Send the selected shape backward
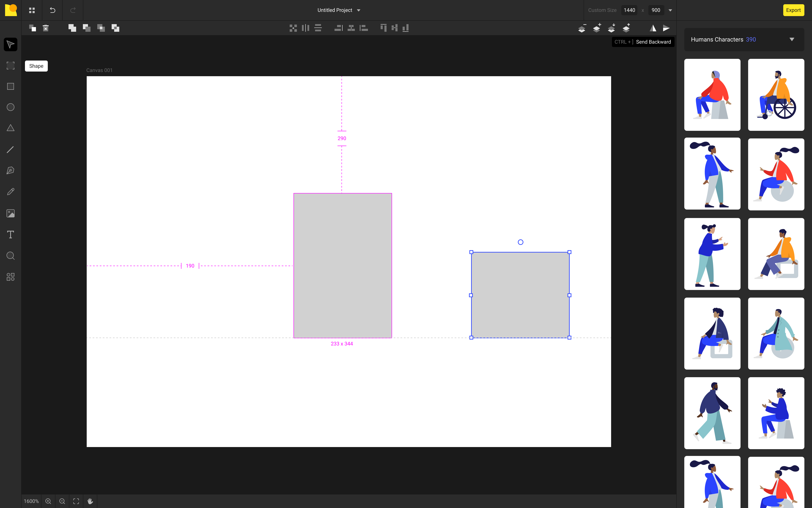This screenshot has height=508, width=812. [x=612, y=28]
